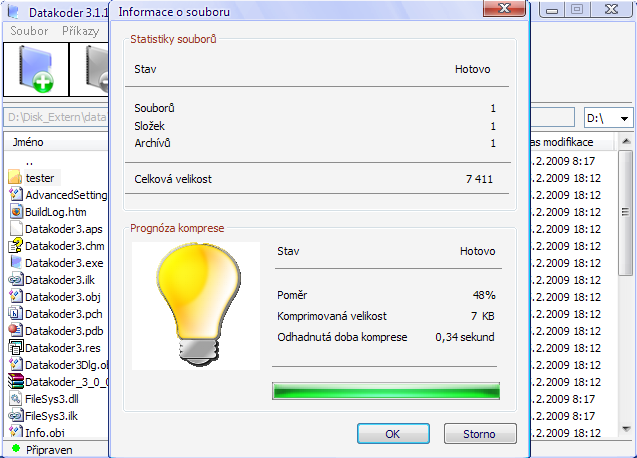This screenshot has width=637, height=458.
Task: Select the Datakoder3.exe file name
Action: tap(64, 263)
